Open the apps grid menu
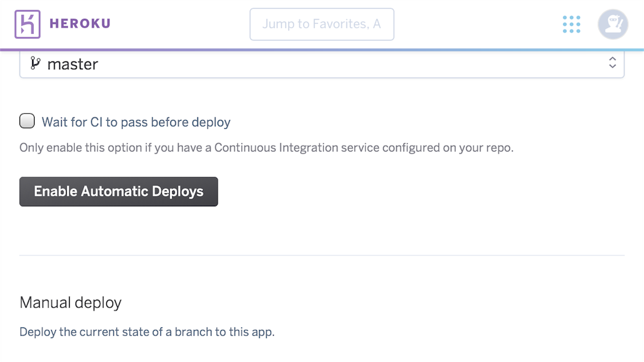644x362 pixels. pyautogui.click(x=571, y=24)
